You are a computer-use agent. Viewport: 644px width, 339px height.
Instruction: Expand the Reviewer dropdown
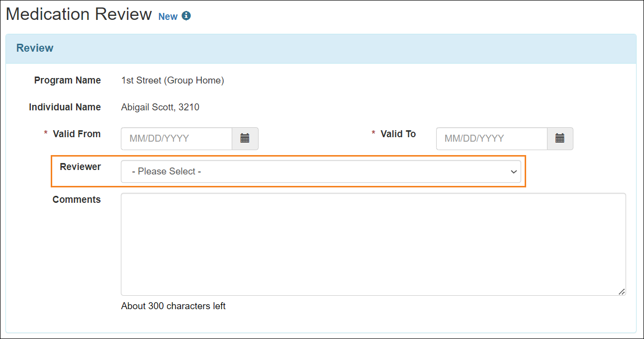[x=321, y=171]
